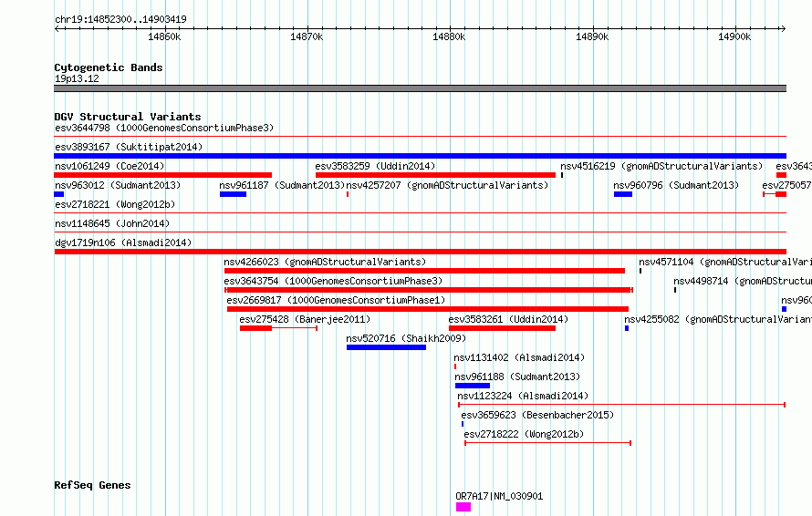
Task: Select the nsv960796 Sudmant2013 blue bar
Action: click(623, 194)
